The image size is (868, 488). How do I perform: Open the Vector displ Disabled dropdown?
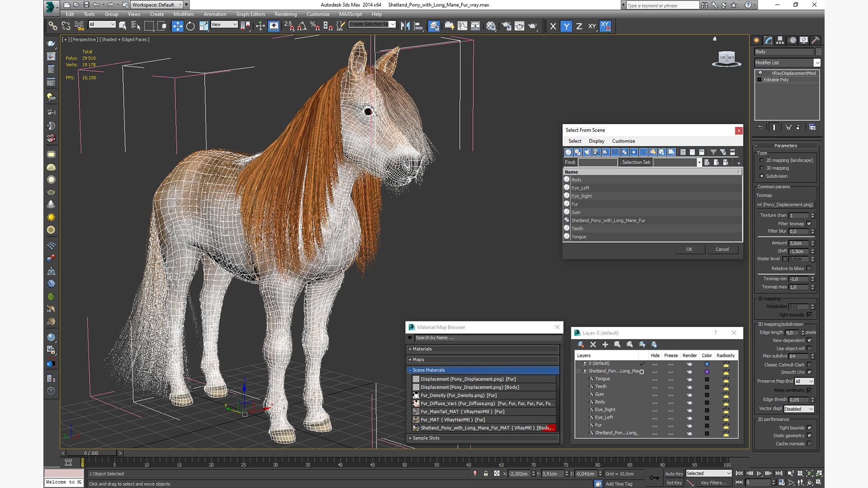[x=799, y=409]
